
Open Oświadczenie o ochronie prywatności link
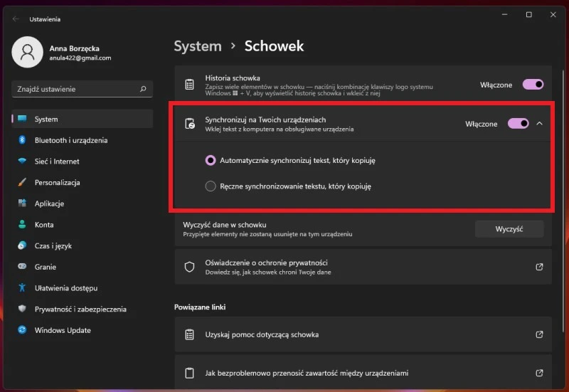[363, 267]
